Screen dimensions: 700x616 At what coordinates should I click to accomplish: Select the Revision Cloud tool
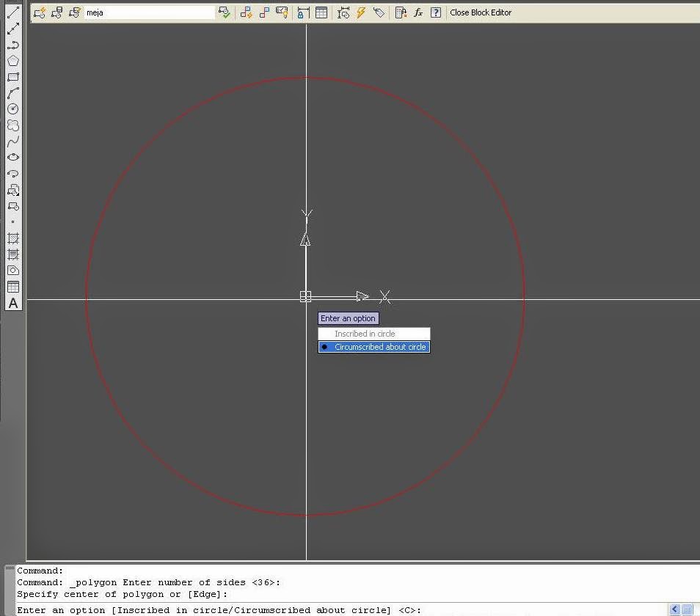click(12, 125)
